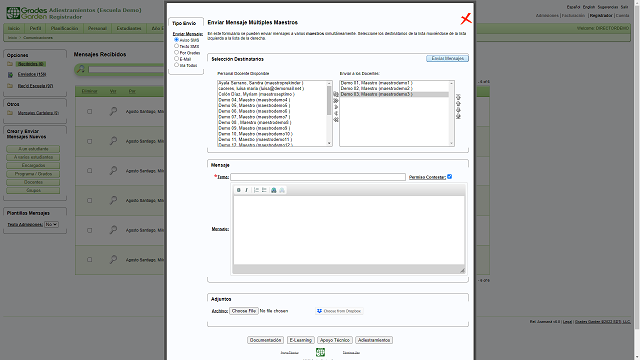Open the Texto Admisiones dropdown

pos(51,224)
